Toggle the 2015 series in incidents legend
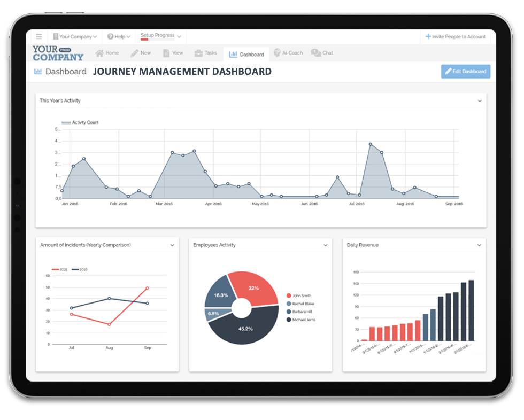Image resolution: width=524 pixels, height=420 pixels. pos(60,269)
